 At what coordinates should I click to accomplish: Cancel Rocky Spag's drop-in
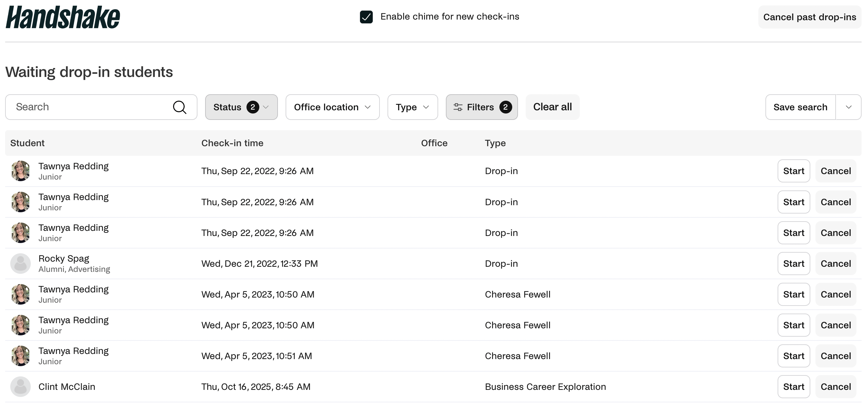point(836,264)
